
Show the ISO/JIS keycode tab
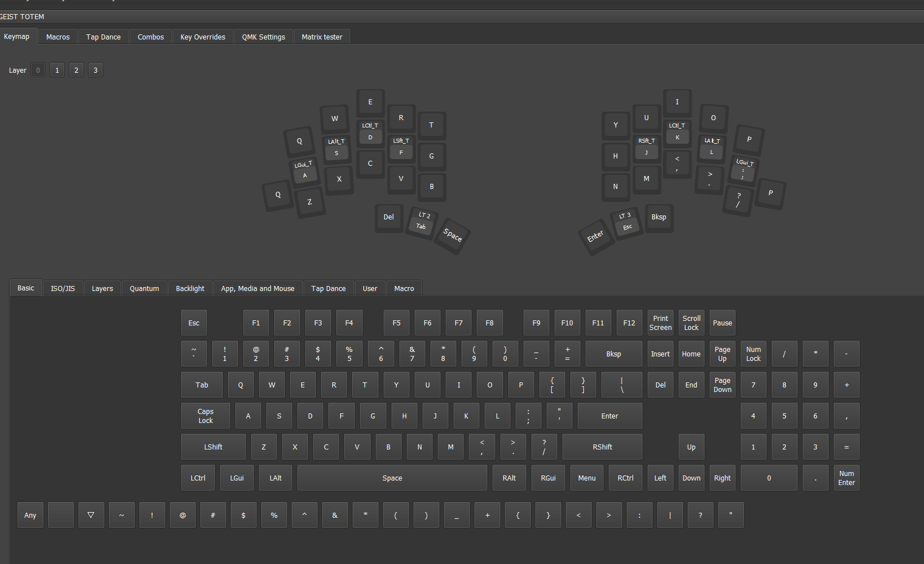pyautogui.click(x=63, y=288)
